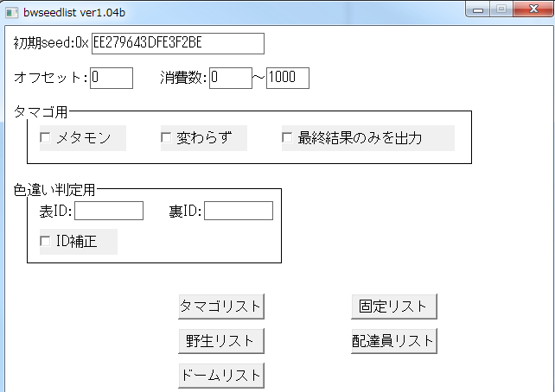Click the 色違い判定用 group label

point(54,190)
